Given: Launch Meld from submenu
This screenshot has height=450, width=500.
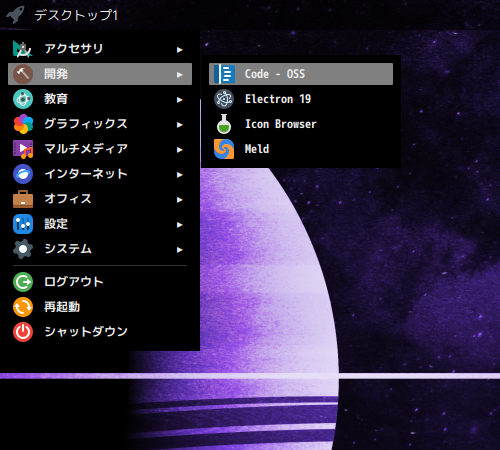Looking at the screenshot, I should coord(301,149).
